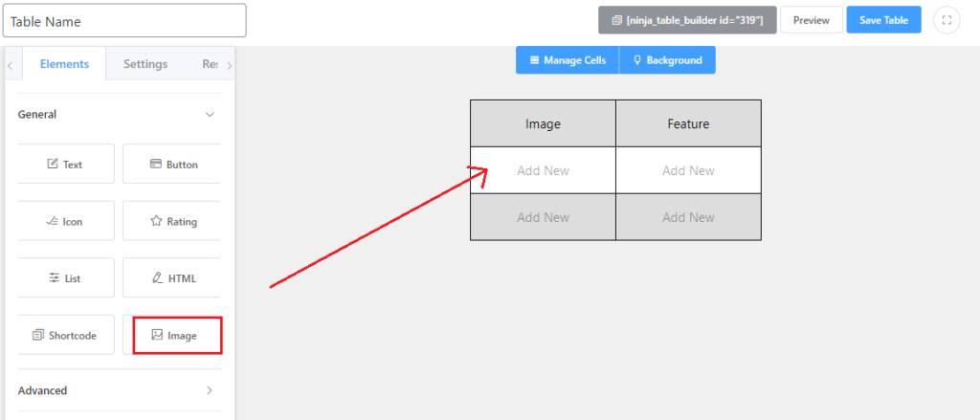Viewport: 980px width, 420px height.
Task: Pick the Rating star element
Action: 171,221
